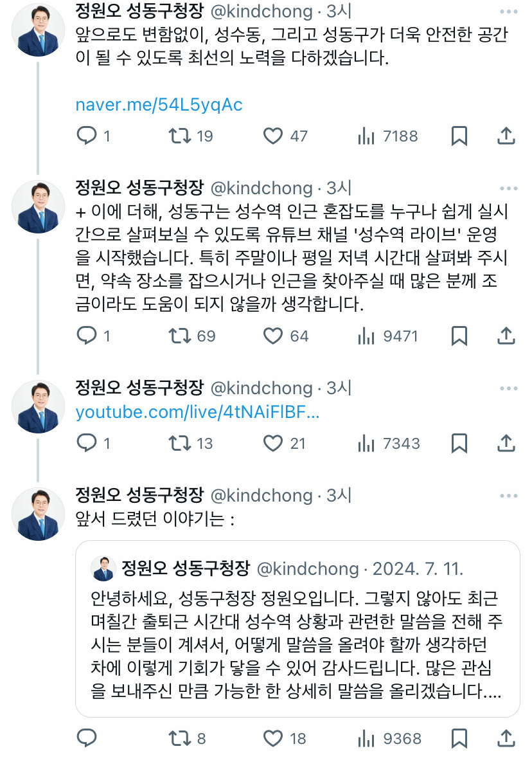The height and width of the screenshot is (762, 532).
Task: Share the YouTube link tweet
Action: click(x=506, y=443)
